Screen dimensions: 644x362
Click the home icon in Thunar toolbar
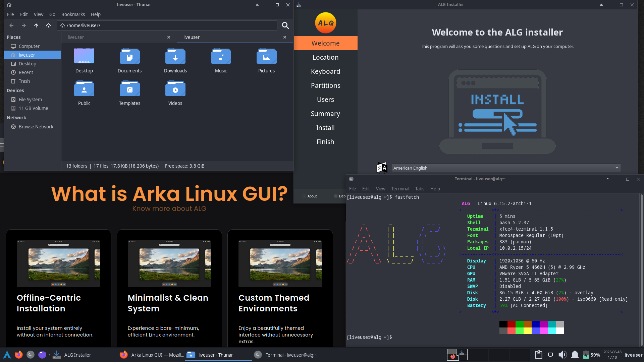click(x=48, y=25)
